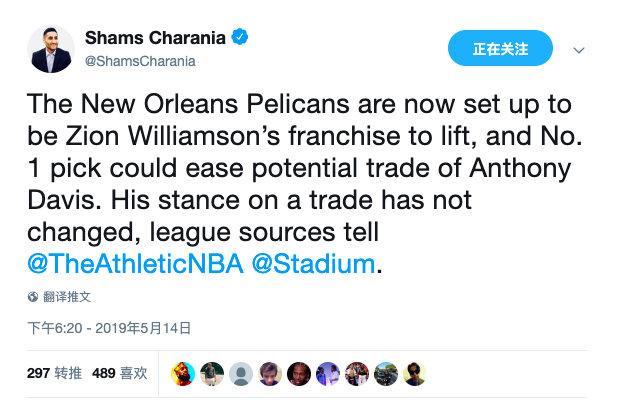Open Shams Charania's profile picture

pos(51,50)
